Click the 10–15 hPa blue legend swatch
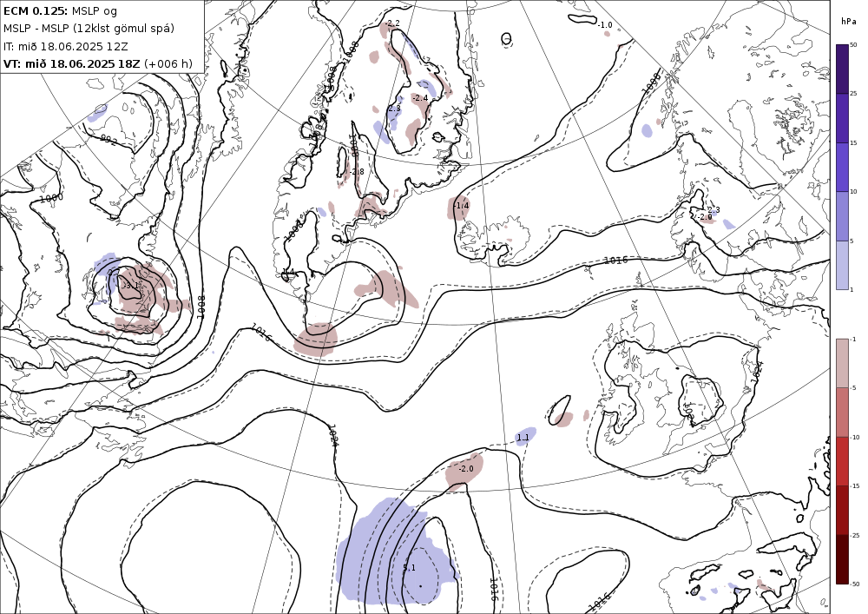 [842, 168]
